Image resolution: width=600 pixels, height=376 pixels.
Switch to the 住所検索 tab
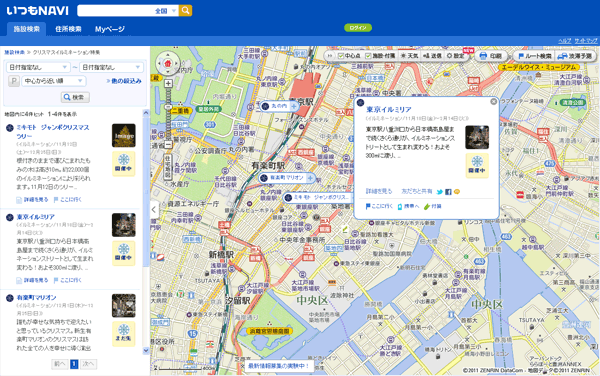click(68, 29)
